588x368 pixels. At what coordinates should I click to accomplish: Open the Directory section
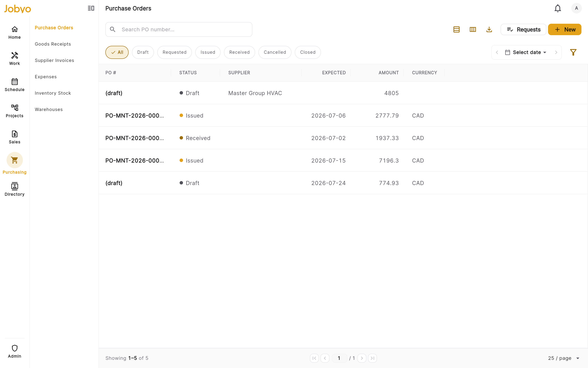14,190
